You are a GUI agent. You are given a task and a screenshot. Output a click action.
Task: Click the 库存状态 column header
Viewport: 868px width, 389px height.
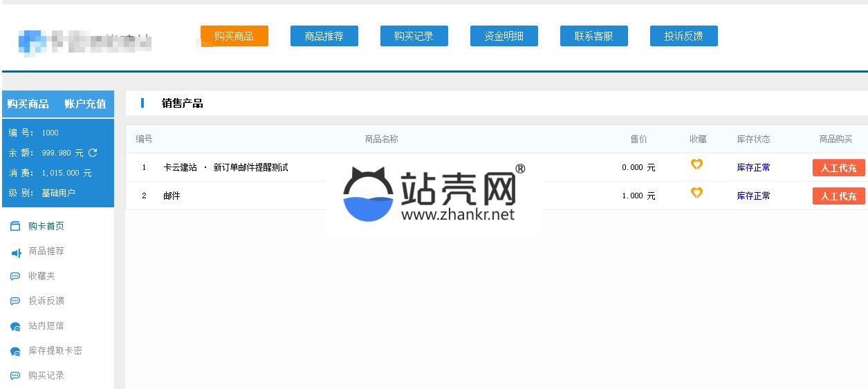pyautogui.click(x=753, y=139)
